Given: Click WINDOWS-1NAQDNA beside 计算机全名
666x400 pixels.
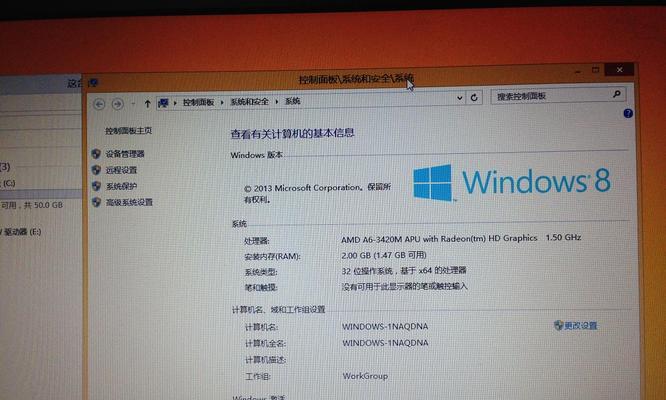Looking at the screenshot, I should (385, 343).
